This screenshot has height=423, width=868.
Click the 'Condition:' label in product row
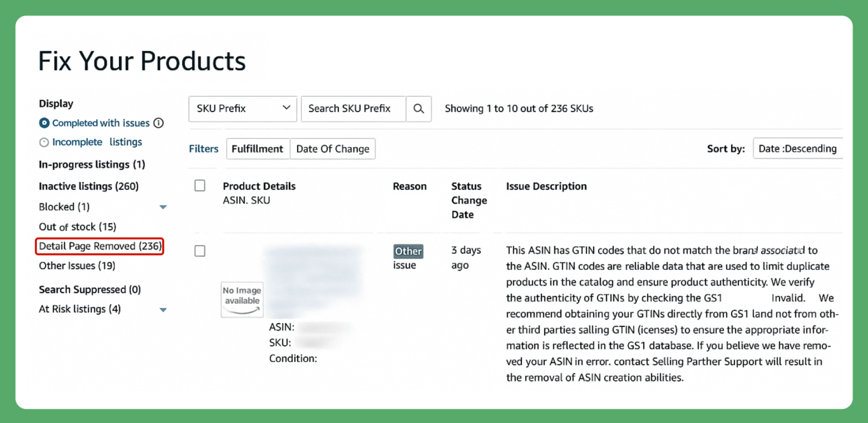[x=293, y=359]
